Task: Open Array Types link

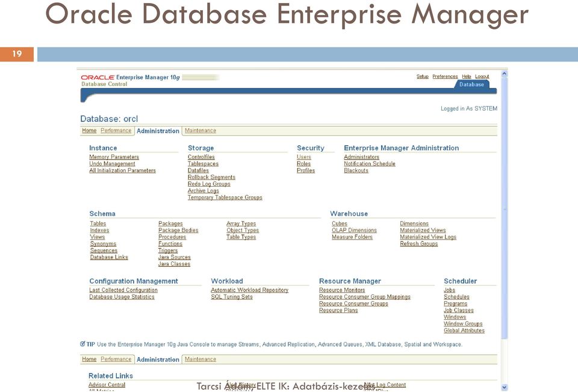Action: 241,223
